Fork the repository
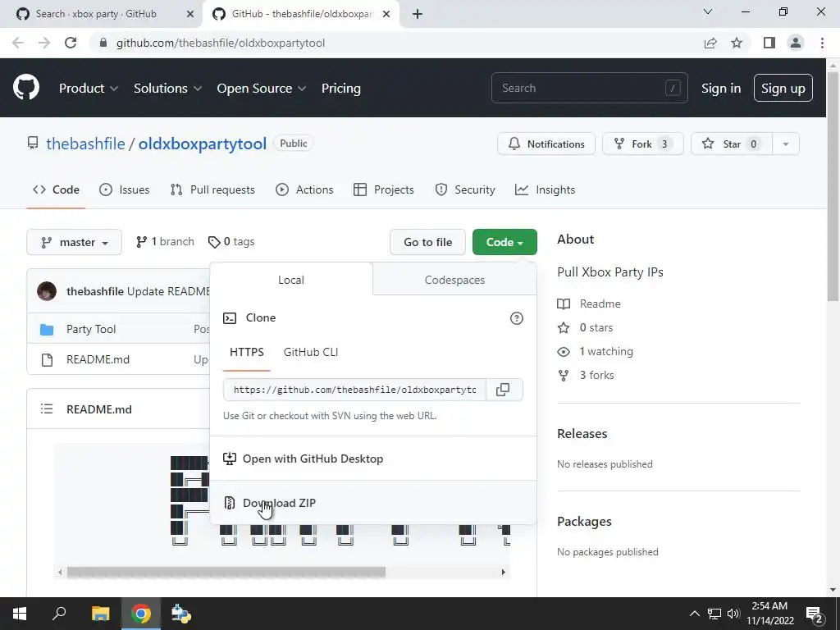The width and height of the screenshot is (840, 630). click(x=643, y=144)
